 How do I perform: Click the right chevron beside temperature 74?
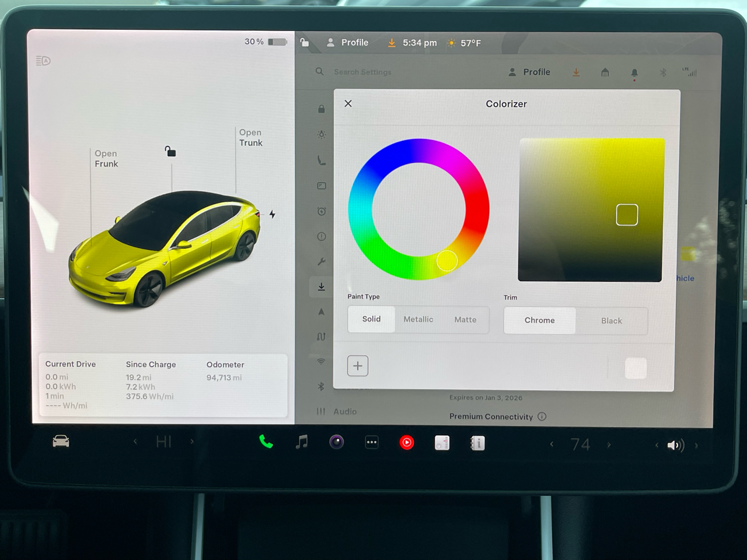pos(609,444)
